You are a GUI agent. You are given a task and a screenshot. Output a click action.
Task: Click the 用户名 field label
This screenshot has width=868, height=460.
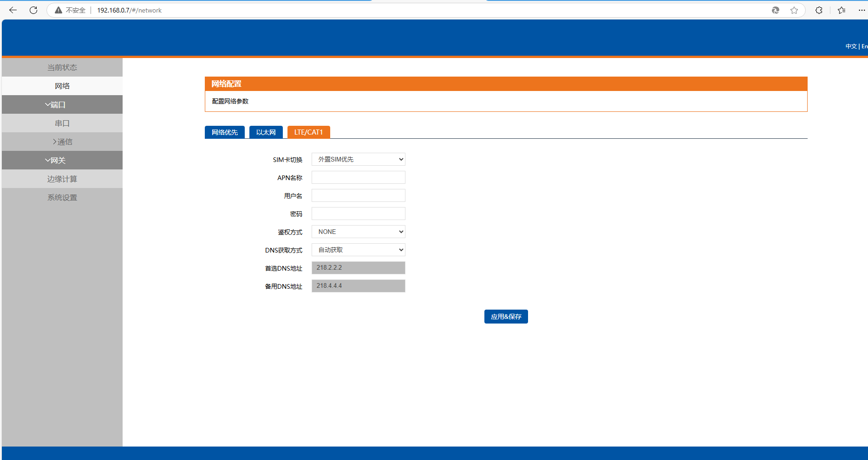point(293,196)
